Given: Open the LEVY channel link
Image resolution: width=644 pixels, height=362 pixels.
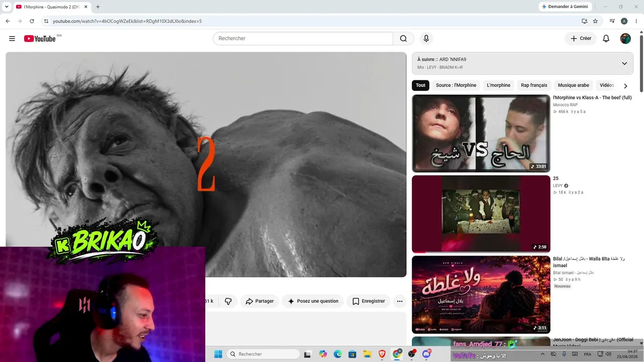Looking at the screenshot, I should click(x=557, y=186).
